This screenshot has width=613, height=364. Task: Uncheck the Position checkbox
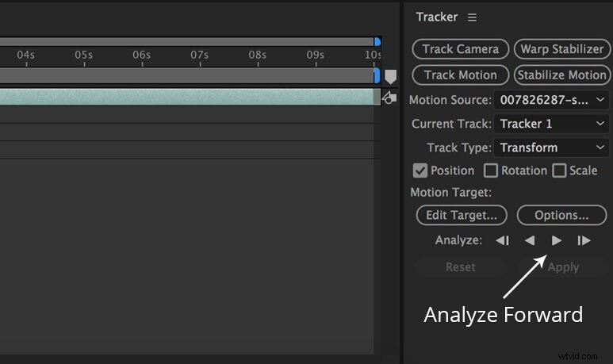[420, 171]
